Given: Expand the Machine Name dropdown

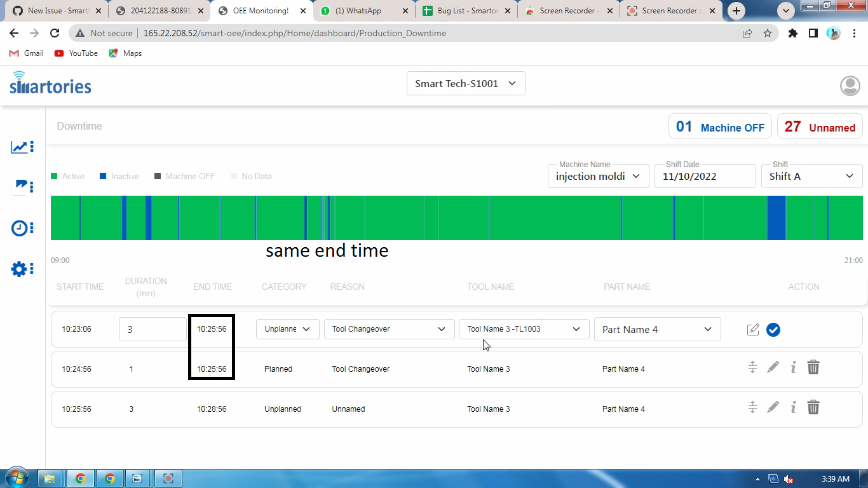Looking at the screenshot, I should click(598, 176).
